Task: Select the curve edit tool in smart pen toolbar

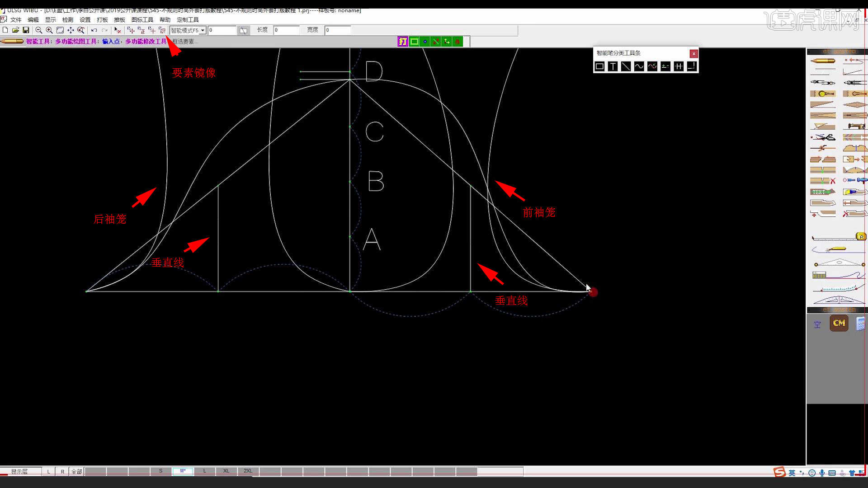Action: tap(652, 66)
